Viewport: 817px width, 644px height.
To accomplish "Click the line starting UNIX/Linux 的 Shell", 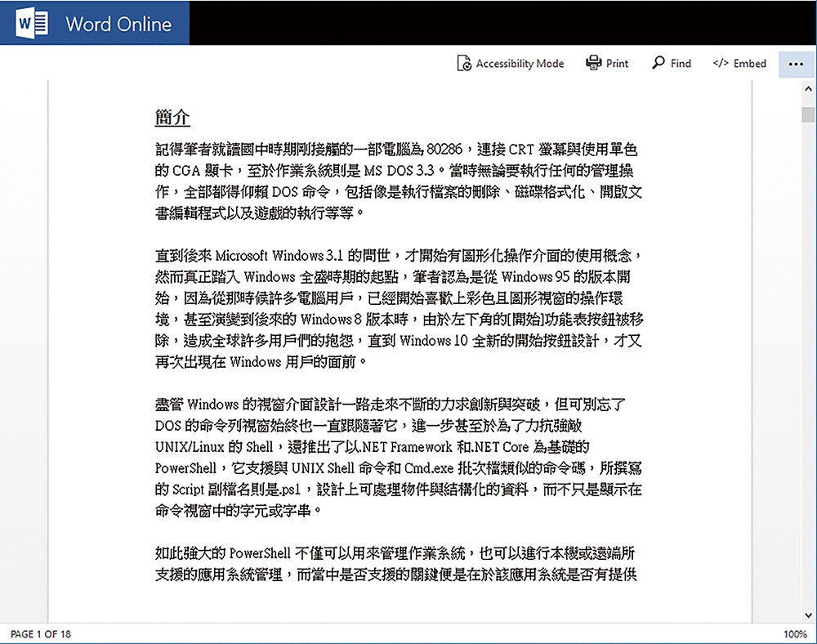I will click(372, 446).
